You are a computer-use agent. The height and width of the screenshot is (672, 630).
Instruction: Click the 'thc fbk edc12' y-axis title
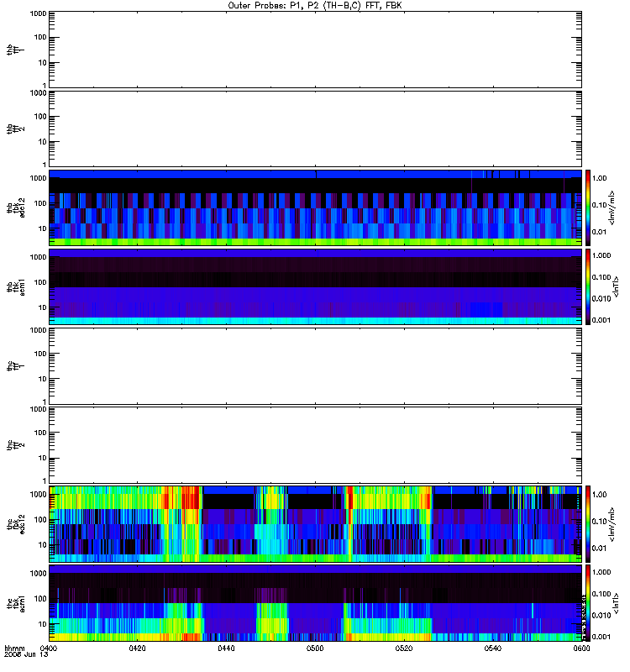pyautogui.click(x=16, y=524)
